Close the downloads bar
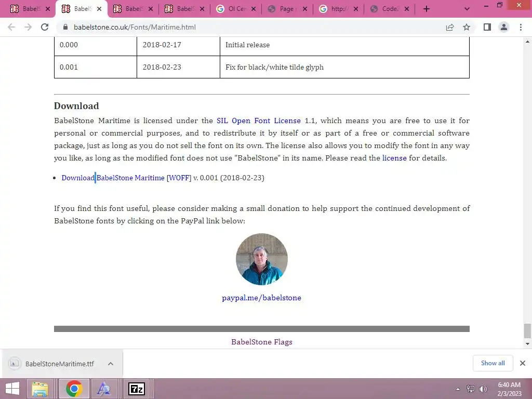The width and height of the screenshot is (532, 399). (x=523, y=363)
